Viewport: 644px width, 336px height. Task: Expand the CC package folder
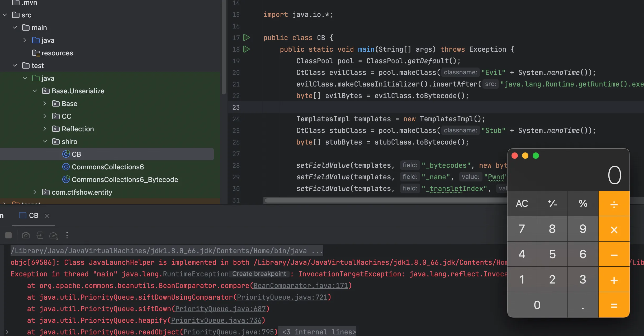point(45,116)
